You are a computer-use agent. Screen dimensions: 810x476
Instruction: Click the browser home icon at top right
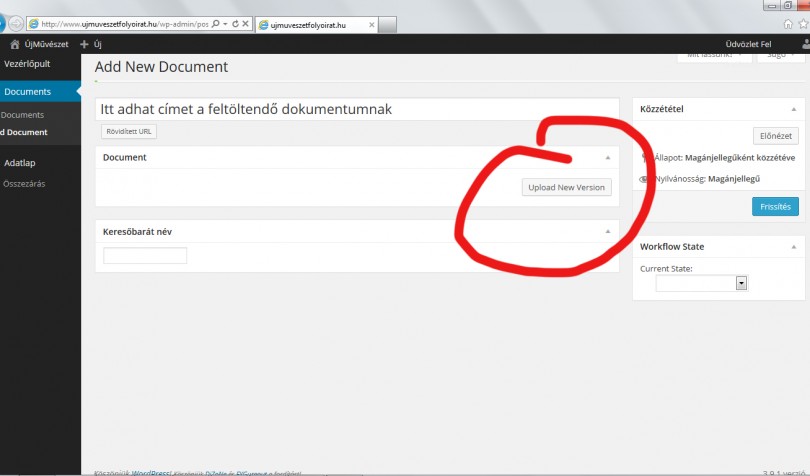point(789,23)
